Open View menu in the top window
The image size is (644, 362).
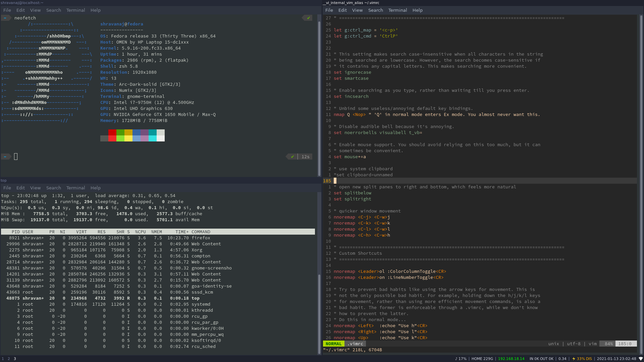tap(35, 188)
